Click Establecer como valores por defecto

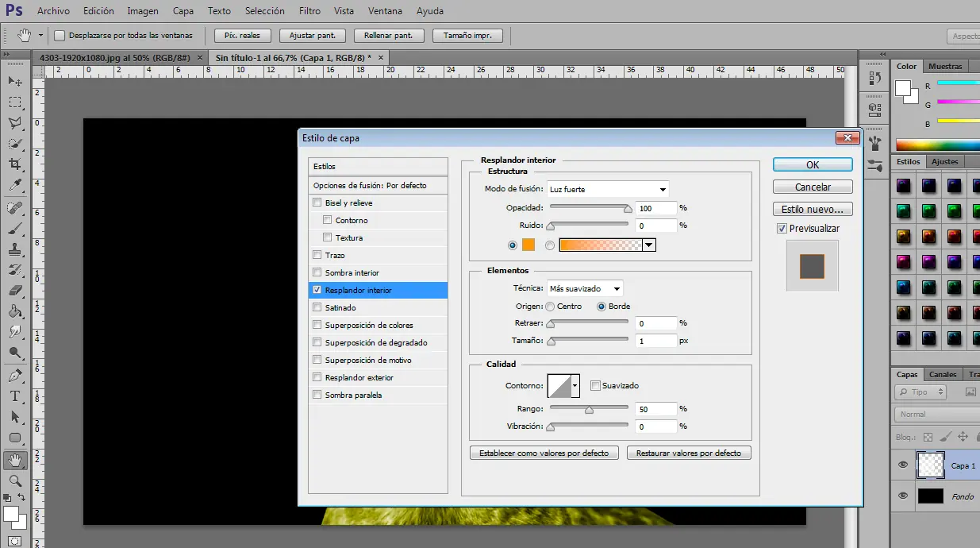544,453
